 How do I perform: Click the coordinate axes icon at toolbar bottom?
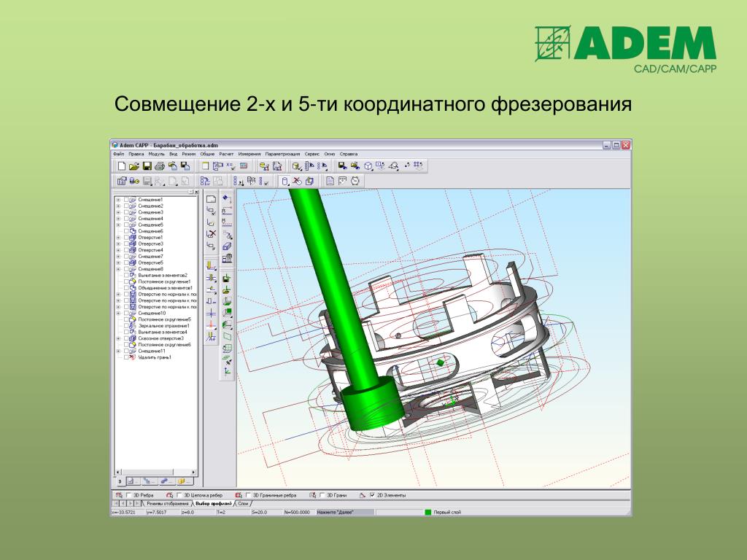228,371
